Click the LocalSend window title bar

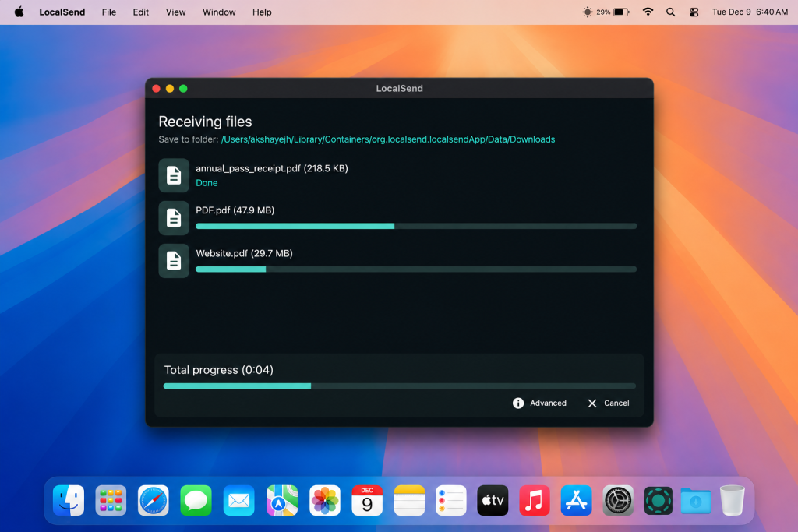(x=399, y=89)
